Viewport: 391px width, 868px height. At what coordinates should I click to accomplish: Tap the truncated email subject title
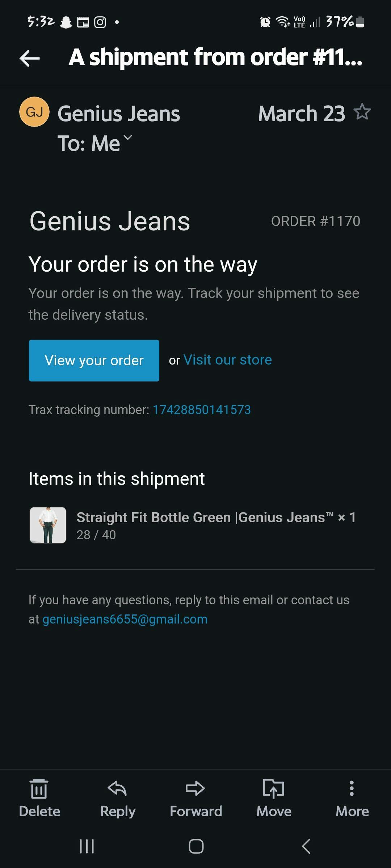click(215, 57)
